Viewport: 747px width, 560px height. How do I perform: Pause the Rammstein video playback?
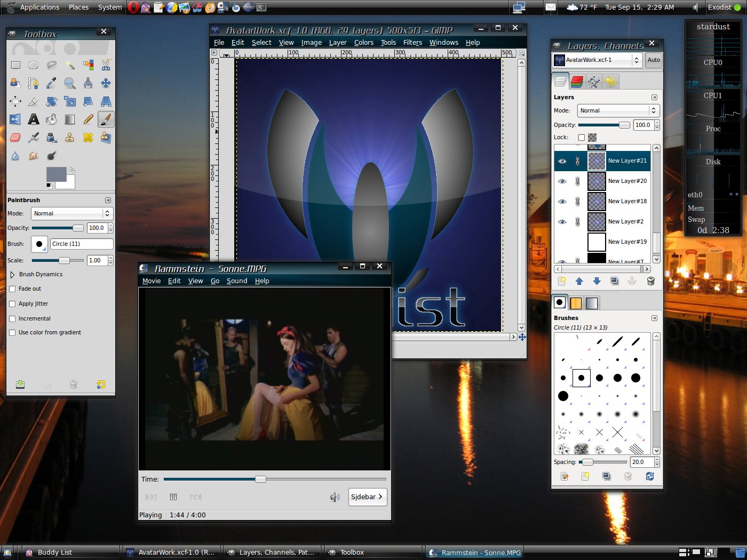pos(173,497)
